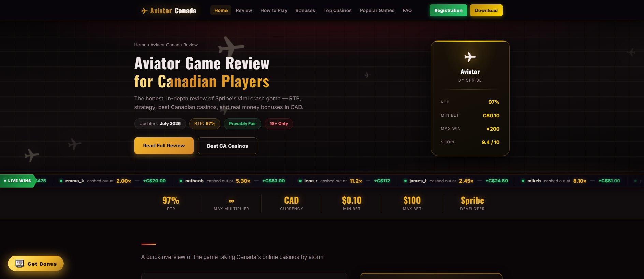
Task: Click the white plane icon in Aviator card
Action: coord(470,57)
